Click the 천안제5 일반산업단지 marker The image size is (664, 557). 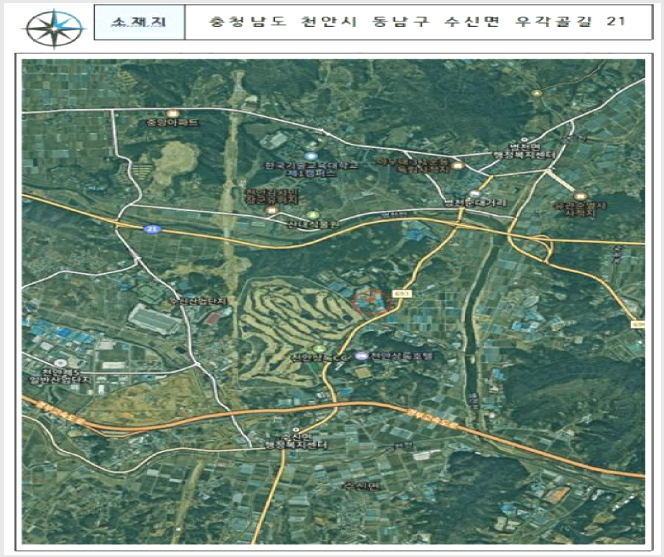pyautogui.click(x=60, y=363)
